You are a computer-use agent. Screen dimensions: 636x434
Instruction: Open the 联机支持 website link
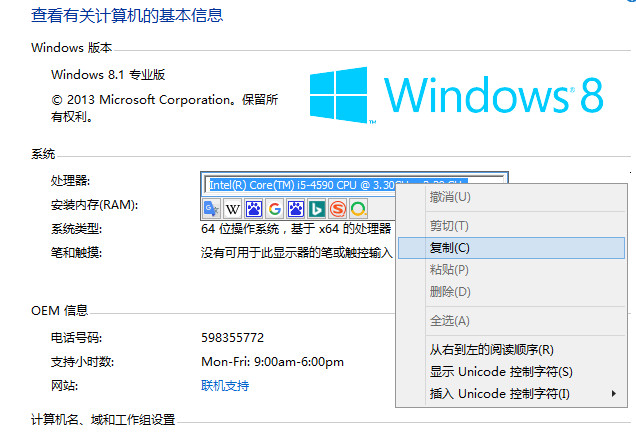click(x=225, y=385)
